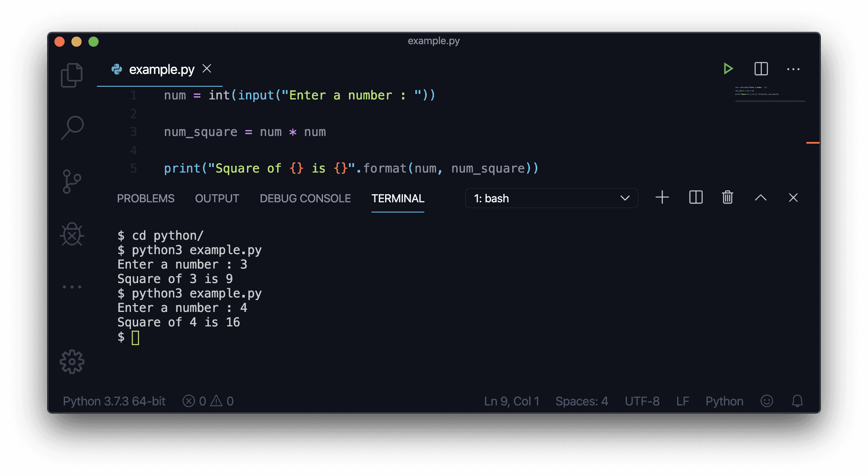Open notifications bell icon
The width and height of the screenshot is (868, 476).
[797, 401]
